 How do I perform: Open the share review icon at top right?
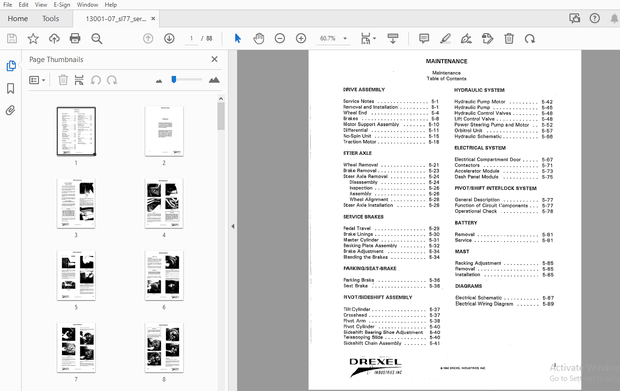pos(575,18)
